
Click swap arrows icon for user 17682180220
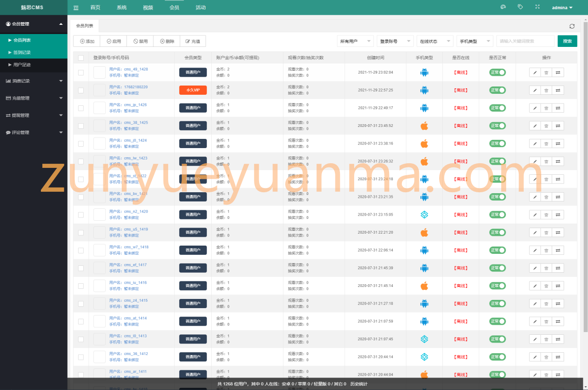(558, 90)
